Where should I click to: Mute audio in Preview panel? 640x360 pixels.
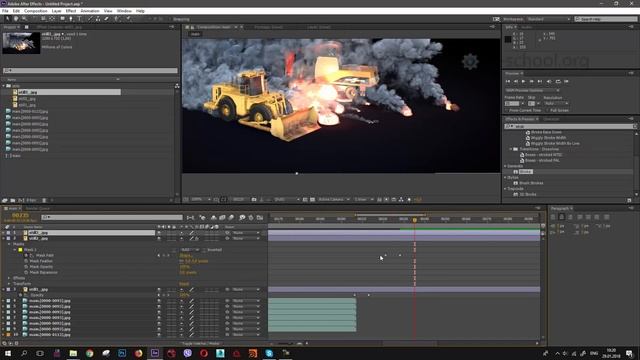pos(549,82)
